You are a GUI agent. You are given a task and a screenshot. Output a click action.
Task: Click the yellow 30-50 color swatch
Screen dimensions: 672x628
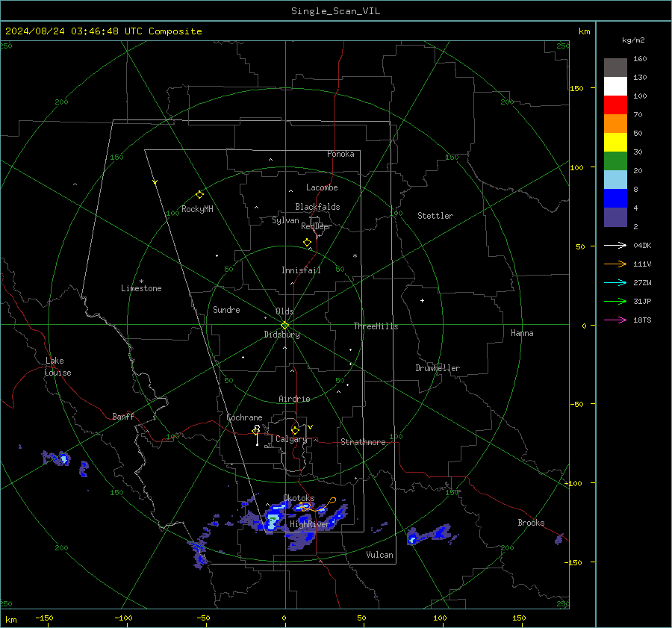point(615,143)
